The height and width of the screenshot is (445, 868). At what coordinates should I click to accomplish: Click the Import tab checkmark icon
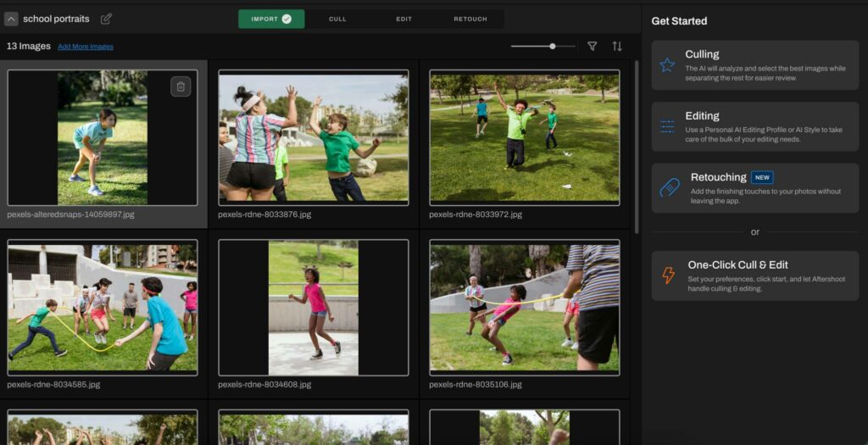pyautogui.click(x=287, y=19)
